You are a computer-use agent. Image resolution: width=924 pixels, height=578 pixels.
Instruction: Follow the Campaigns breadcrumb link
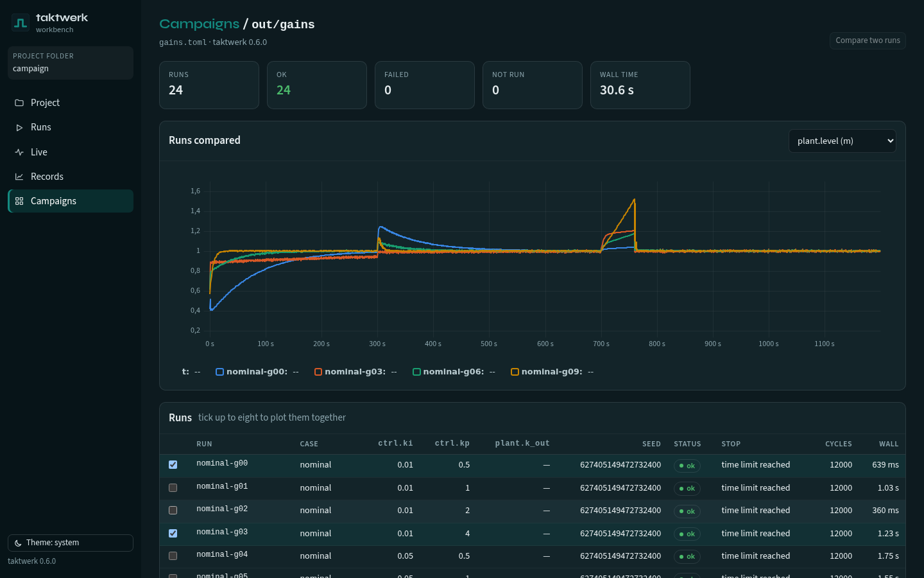[199, 24]
